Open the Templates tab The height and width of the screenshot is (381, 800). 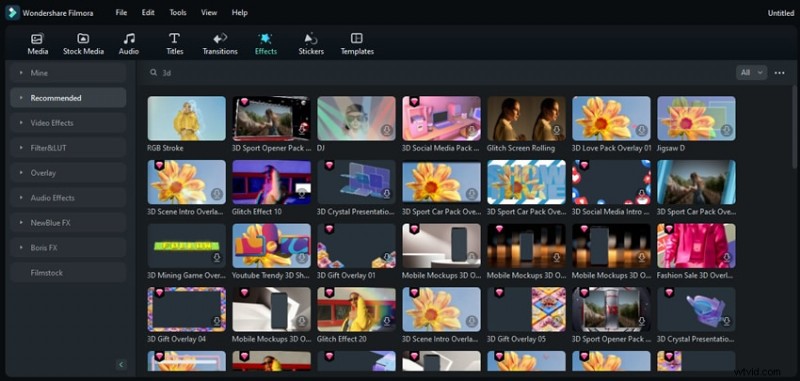[x=357, y=44]
